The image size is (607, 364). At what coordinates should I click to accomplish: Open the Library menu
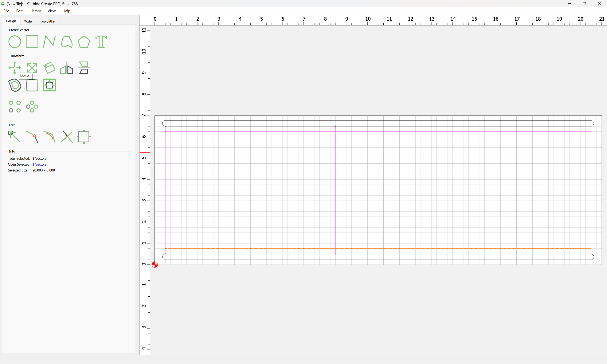35,11
